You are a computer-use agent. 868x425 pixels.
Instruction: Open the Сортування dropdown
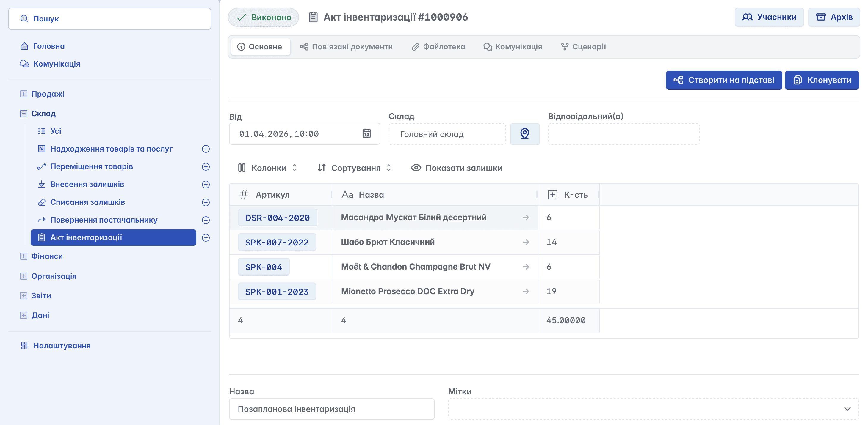355,168
